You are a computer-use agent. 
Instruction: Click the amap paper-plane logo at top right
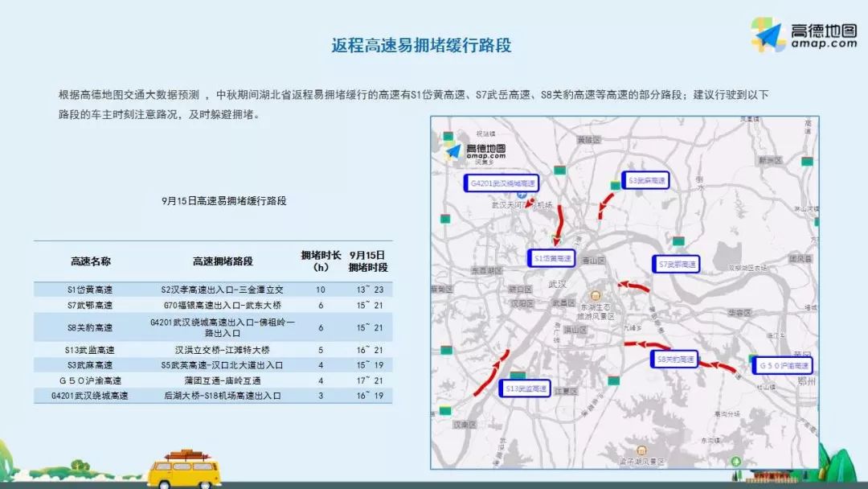(766, 35)
